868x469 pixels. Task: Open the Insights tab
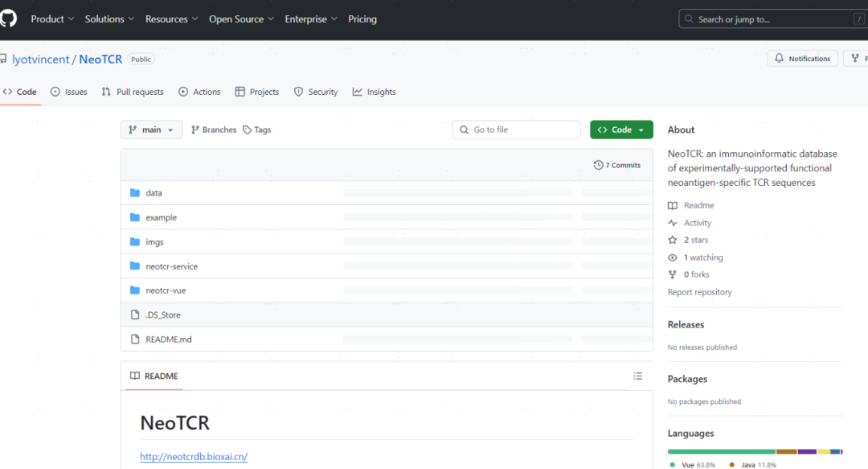[374, 92]
